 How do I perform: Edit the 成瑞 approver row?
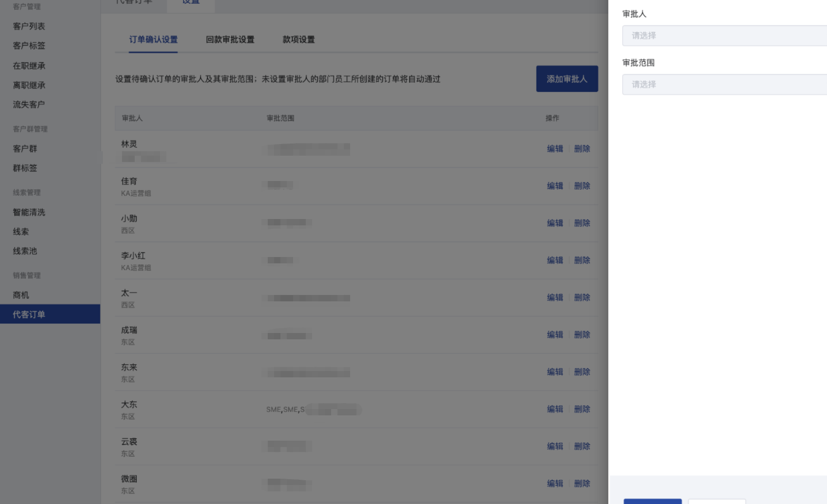[x=555, y=335]
